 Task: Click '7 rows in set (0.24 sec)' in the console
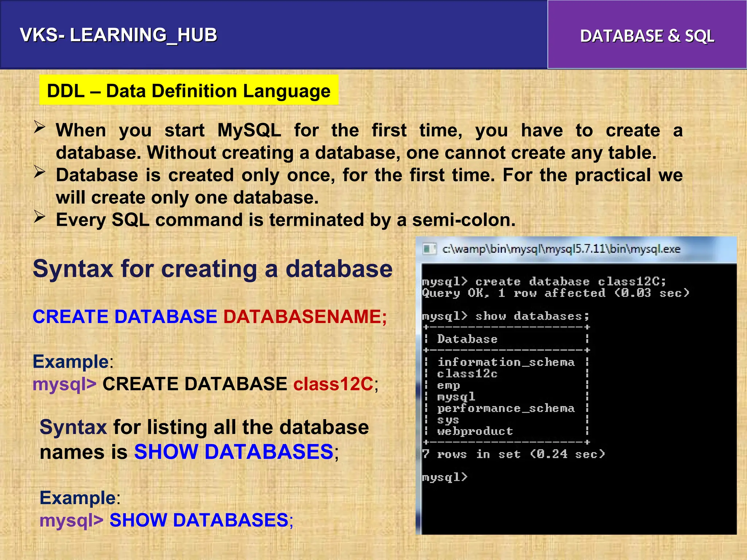514,454
